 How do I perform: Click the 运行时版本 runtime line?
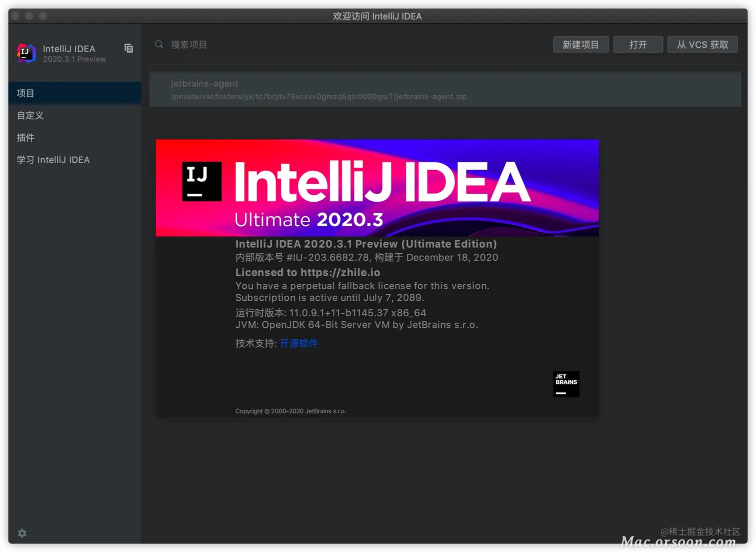[x=330, y=313]
